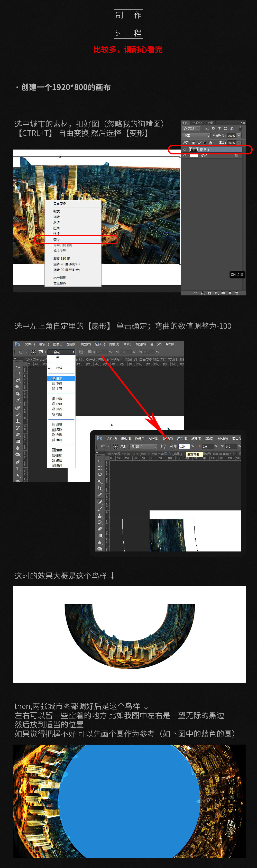Toggle lock all padlock next to 锁定
Image resolution: width=257 pixels, height=868 pixels.
point(210,143)
